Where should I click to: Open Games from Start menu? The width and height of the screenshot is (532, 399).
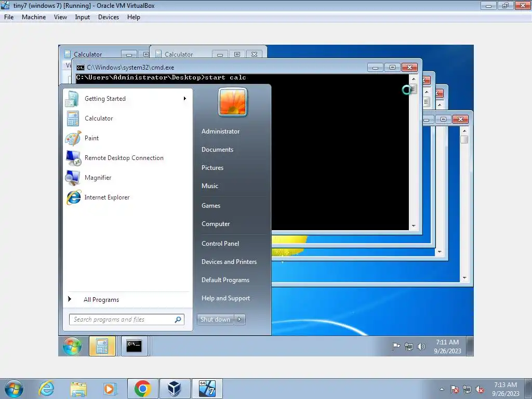(x=211, y=206)
